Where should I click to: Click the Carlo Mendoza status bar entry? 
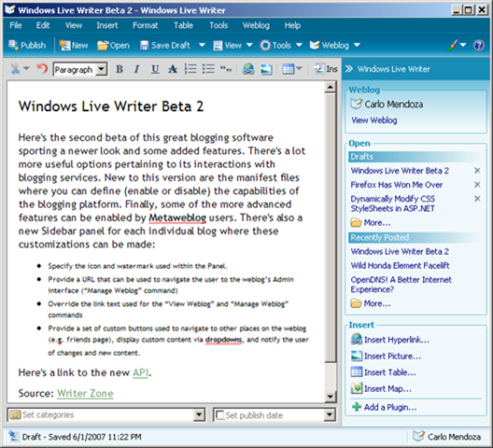[446, 437]
